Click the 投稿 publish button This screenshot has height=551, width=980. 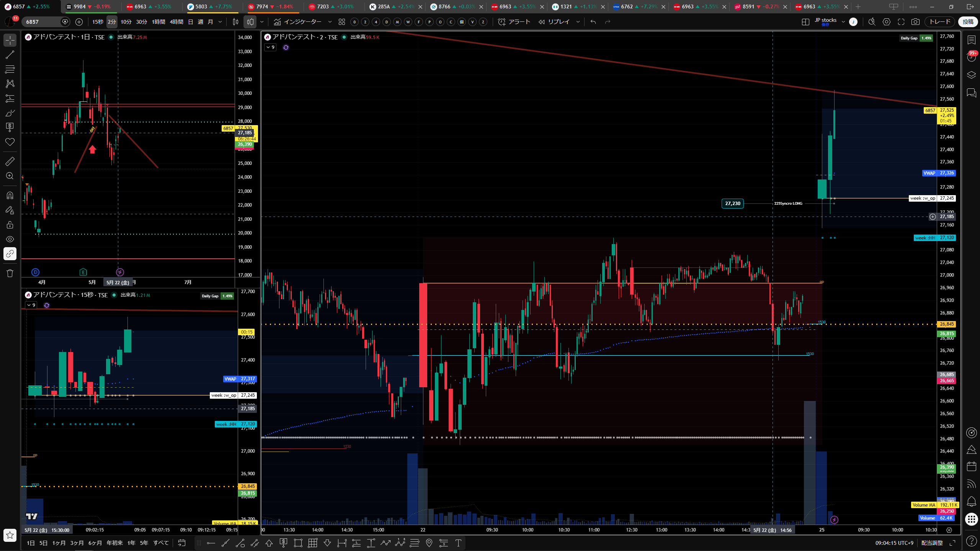[968, 22]
